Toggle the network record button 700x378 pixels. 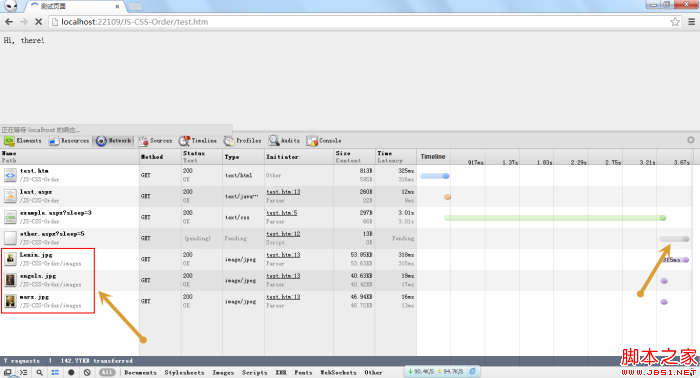point(71,372)
